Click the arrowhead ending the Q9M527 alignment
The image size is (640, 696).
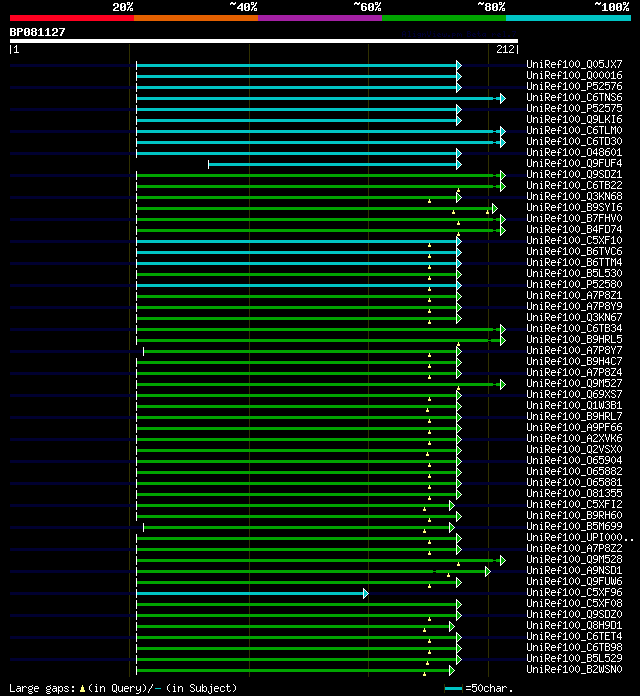[503, 384]
